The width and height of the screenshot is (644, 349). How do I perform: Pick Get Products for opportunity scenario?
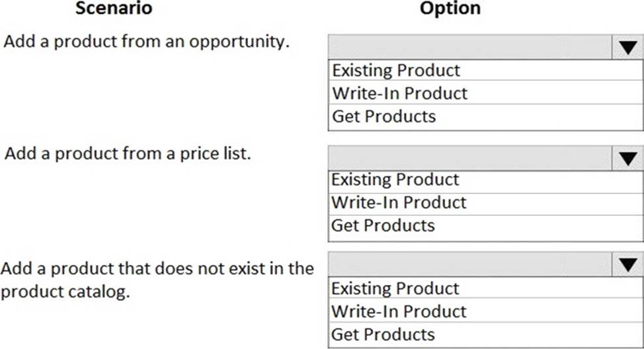(383, 116)
